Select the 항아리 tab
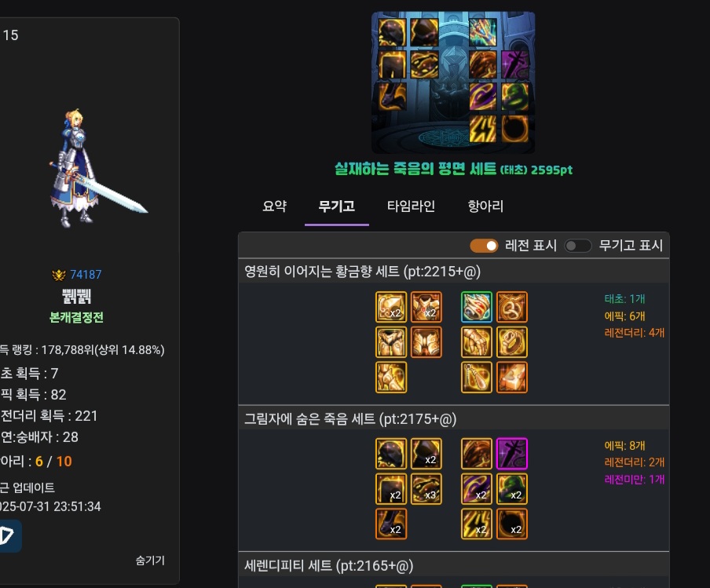This screenshot has width=710, height=588. point(485,206)
